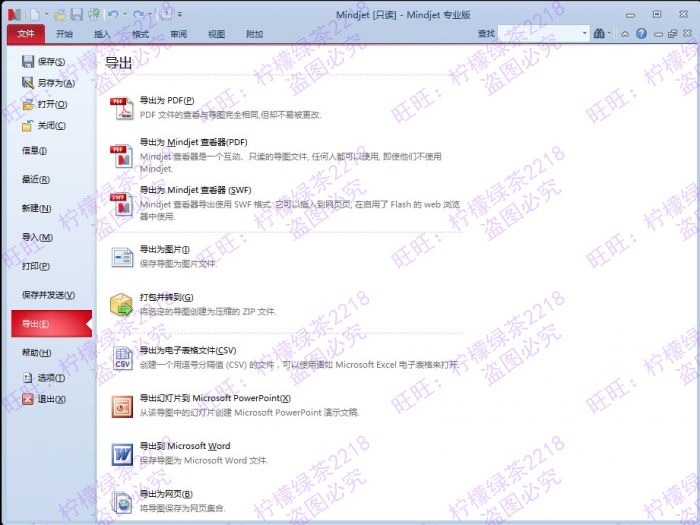Expand the binoculars find options arrow
700x525 pixels.
609,33
